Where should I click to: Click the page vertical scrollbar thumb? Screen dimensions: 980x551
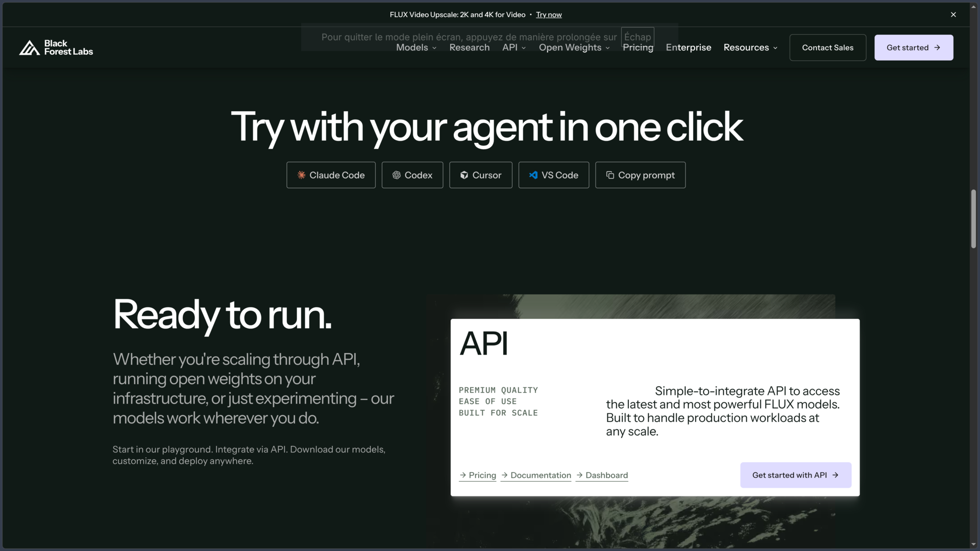973,219
